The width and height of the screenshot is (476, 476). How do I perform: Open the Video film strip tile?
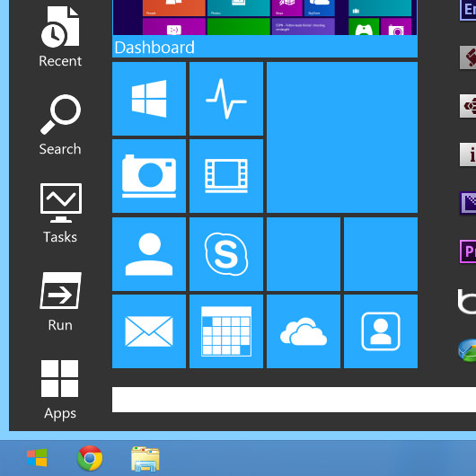tap(226, 176)
